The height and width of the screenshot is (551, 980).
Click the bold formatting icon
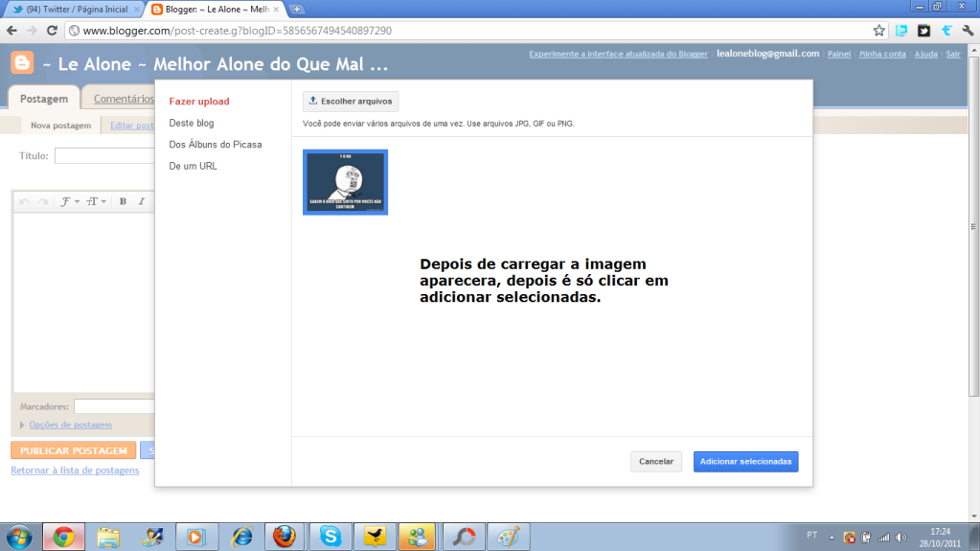[x=123, y=201]
